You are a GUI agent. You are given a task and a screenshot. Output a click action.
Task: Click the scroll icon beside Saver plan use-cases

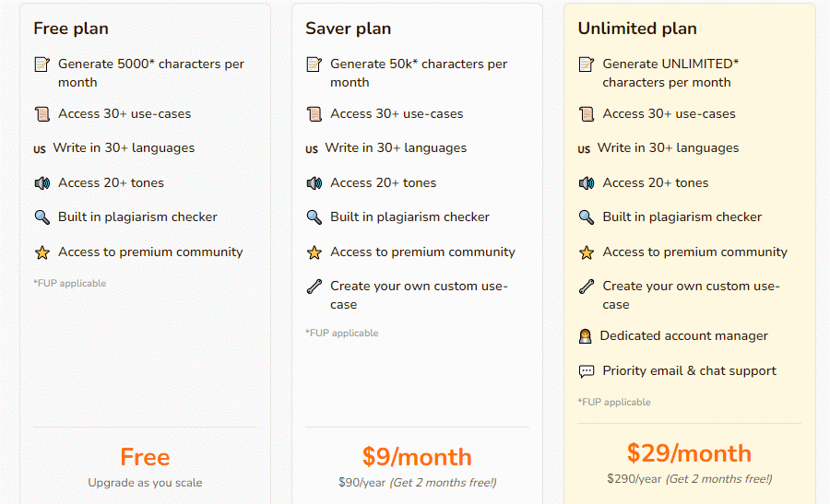pyautogui.click(x=314, y=113)
